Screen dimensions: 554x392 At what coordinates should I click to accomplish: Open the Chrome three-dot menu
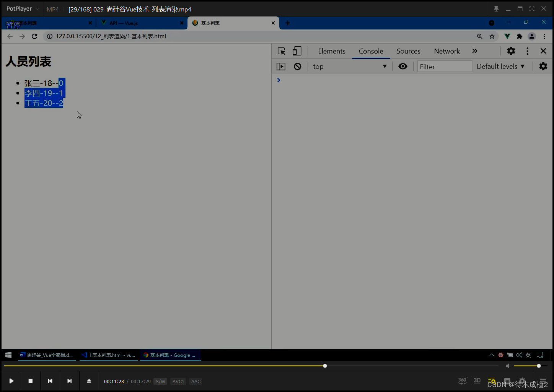point(544,36)
